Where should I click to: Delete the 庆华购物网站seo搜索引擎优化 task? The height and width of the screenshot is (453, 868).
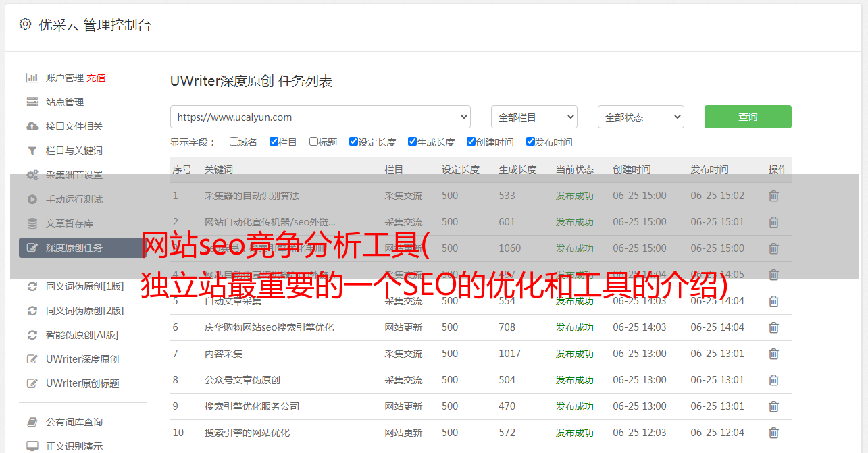(773, 327)
